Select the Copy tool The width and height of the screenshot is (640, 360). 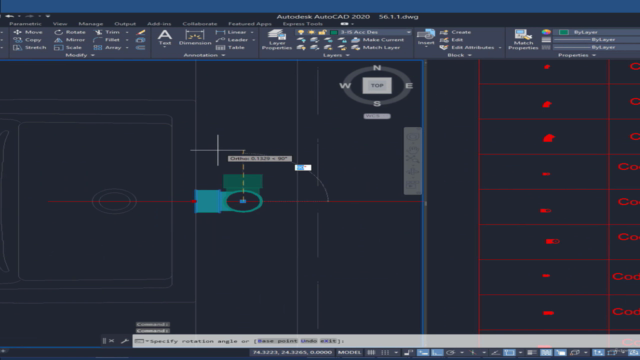click(27, 40)
